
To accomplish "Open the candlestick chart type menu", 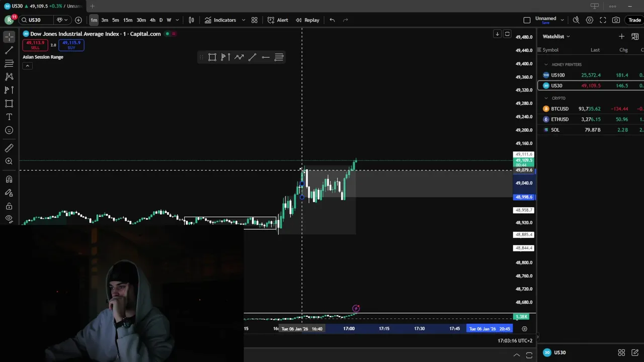I will coord(191,20).
